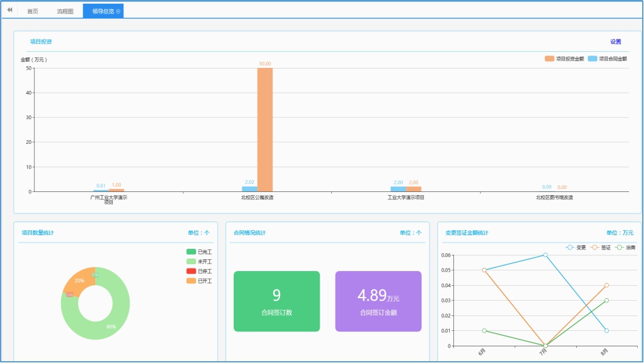Click the red 已停工 legend marker
The image size is (644, 363).
[191, 271]
